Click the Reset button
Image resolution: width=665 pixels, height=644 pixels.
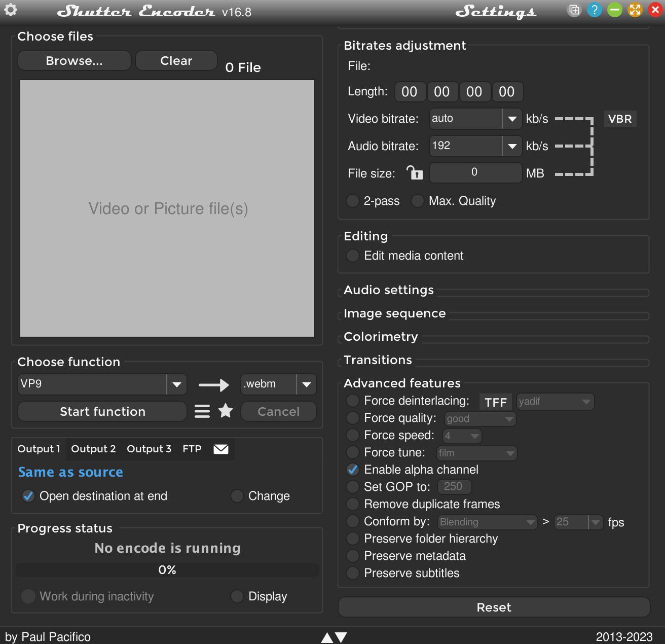[x=494, y=607]
